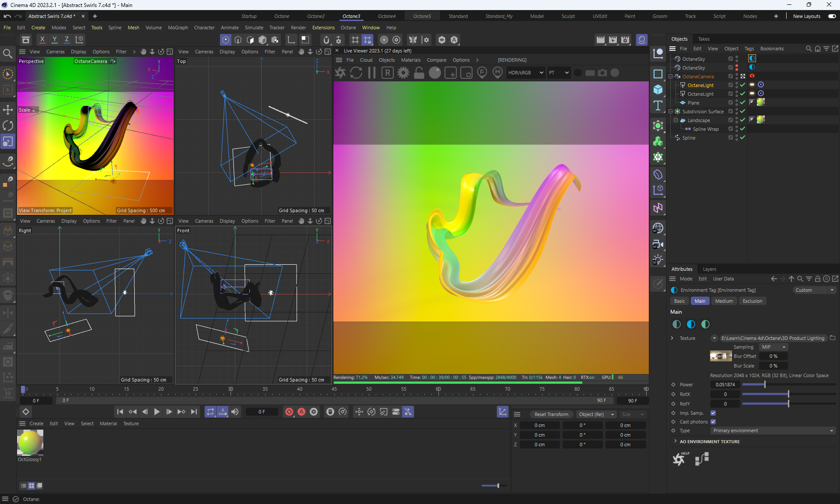Click the Reset Transform button
Screen dimensions: 840x504
[551, 414]
